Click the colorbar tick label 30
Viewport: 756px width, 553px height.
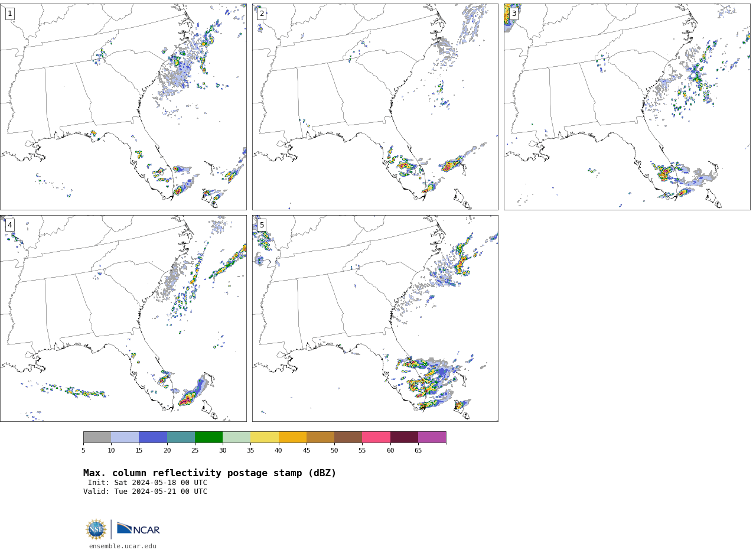point(223,451)
